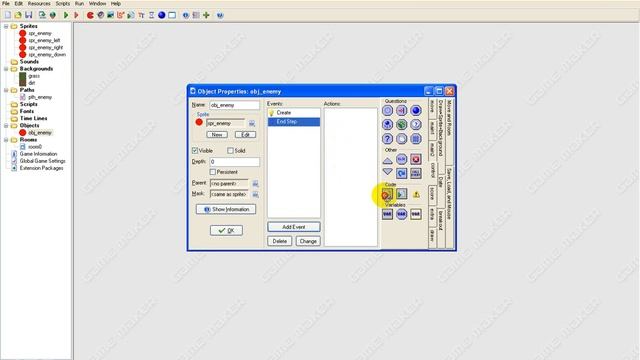
Task: Open Game Information from the toolbar icon
Action: (x=186, y=15)
